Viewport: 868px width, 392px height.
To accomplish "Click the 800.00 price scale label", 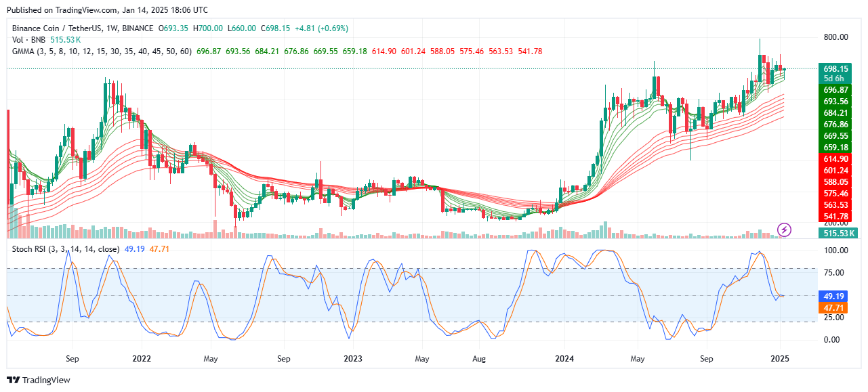I will coord(835,37).
